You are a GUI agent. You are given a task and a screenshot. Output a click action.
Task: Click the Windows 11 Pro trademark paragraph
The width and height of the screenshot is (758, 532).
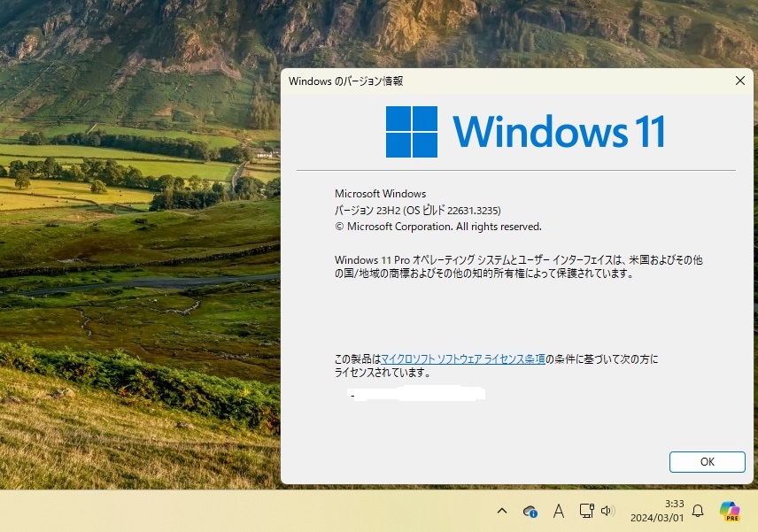coord(518,266)
